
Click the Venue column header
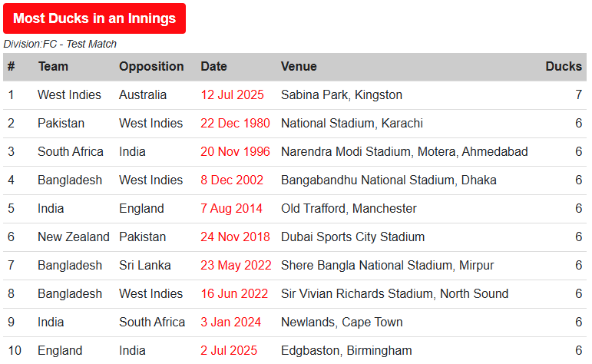point(299,67)
